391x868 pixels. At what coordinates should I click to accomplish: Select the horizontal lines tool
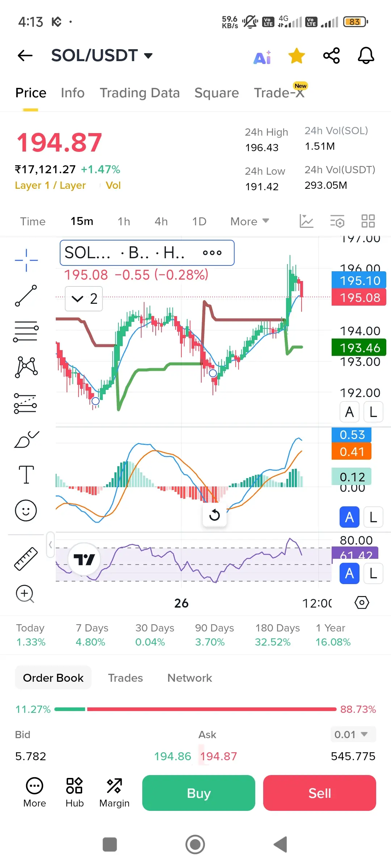pyautogui.click(x=26, y=331)
